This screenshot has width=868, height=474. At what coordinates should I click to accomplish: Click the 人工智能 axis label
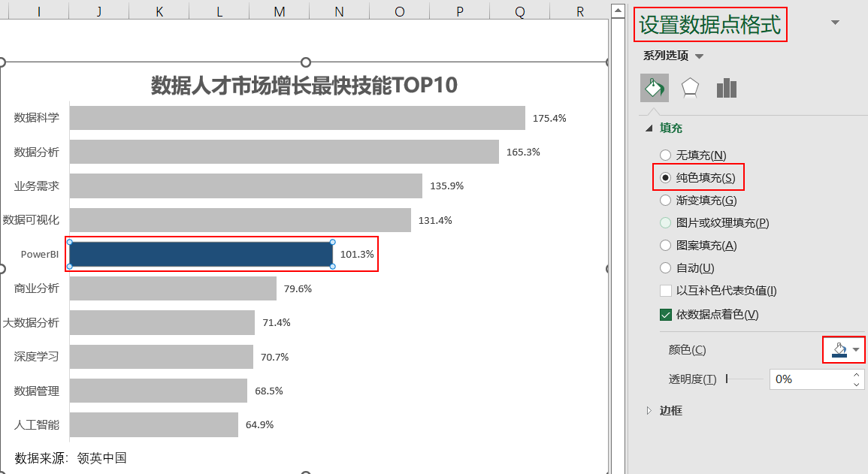point(37,424)
